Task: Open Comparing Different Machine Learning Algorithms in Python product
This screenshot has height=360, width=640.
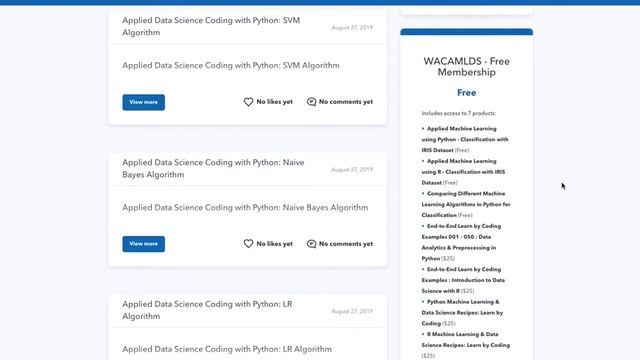Action: [x=466, y=204]
